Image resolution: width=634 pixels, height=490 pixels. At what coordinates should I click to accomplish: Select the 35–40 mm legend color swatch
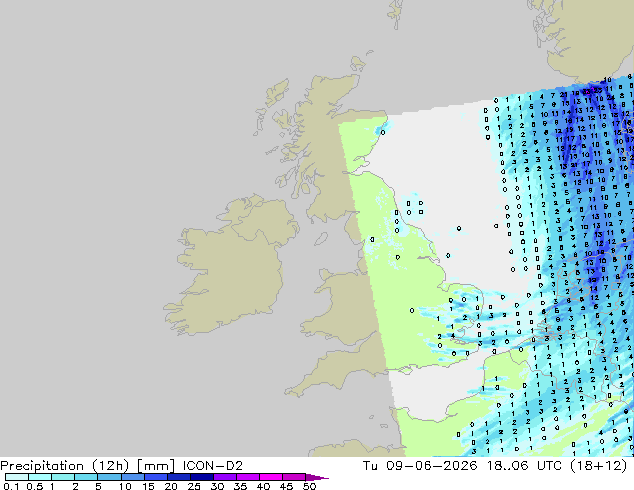[x=247, y=477]
